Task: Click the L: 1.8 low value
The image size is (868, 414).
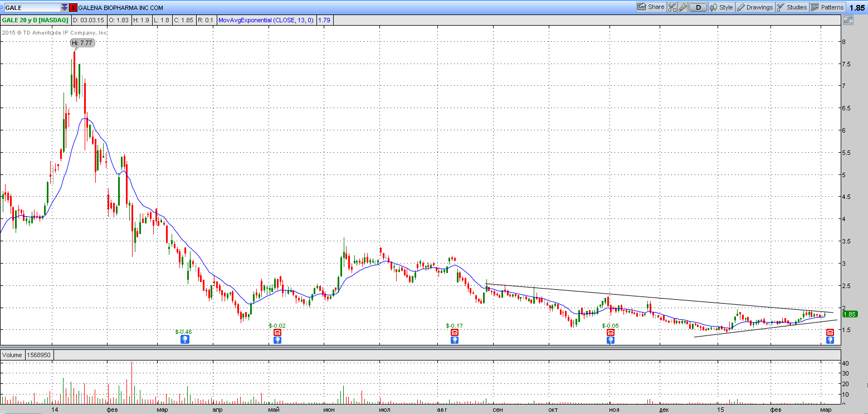Action: 161,20
